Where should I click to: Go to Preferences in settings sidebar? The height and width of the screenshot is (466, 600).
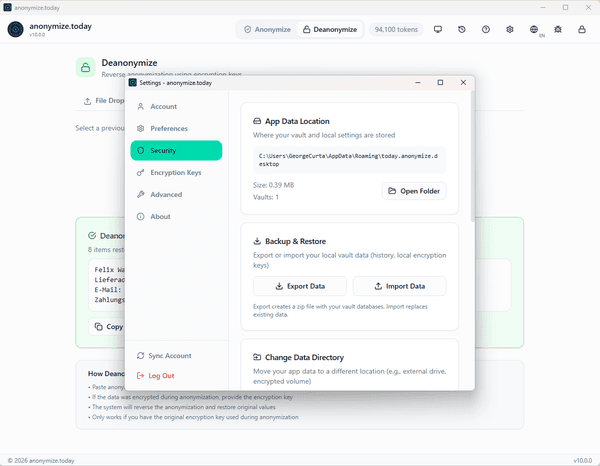coord(168,128)
